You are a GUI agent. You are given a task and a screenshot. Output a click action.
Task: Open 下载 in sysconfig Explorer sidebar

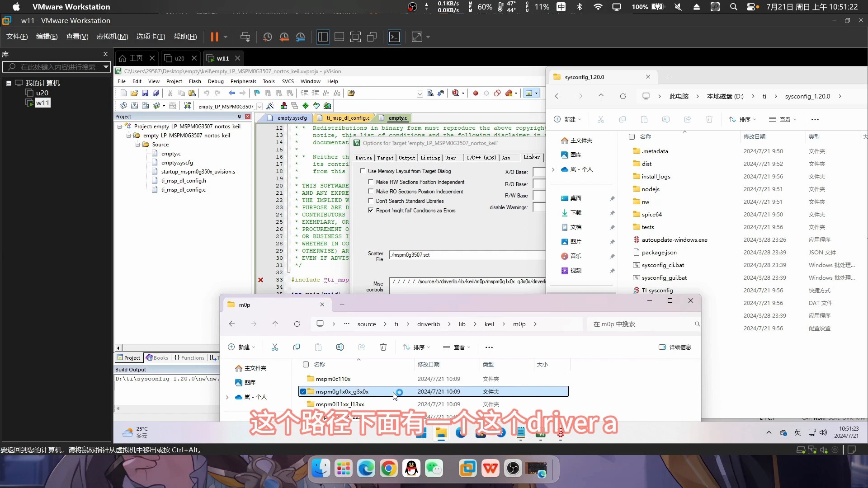tap(576, 213)
